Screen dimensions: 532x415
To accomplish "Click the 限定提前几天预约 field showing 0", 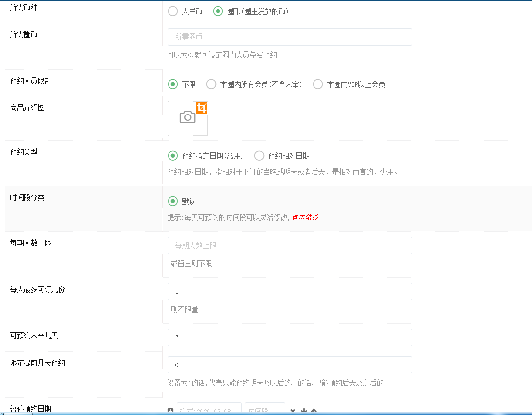I will click(290, 365).
